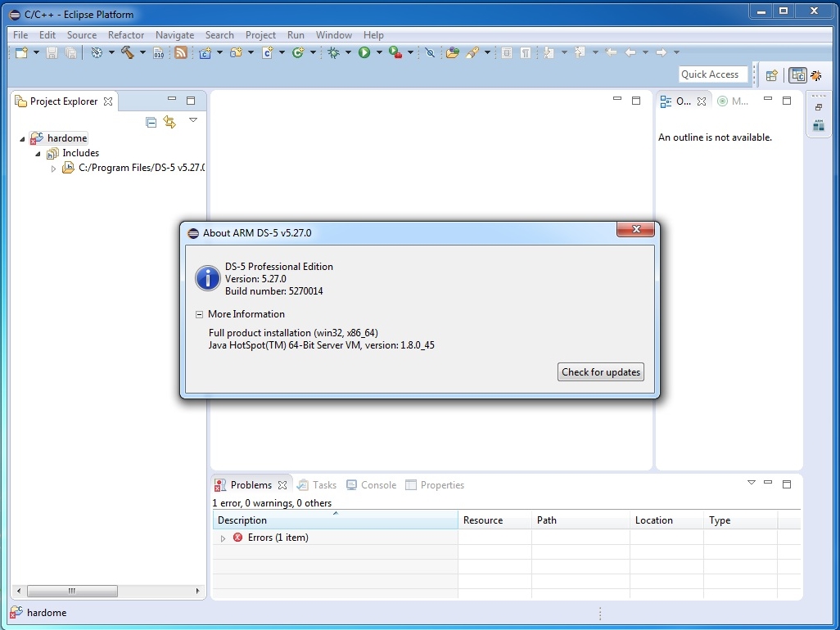Switch to the Problems tab
This screenshot has height=630, width=840.
coord(251,485)
